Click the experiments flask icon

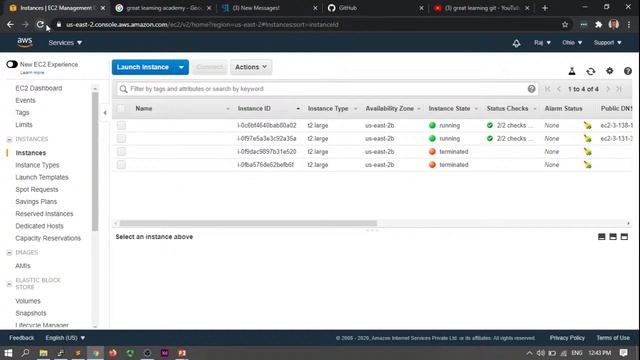tap(572, 71)
